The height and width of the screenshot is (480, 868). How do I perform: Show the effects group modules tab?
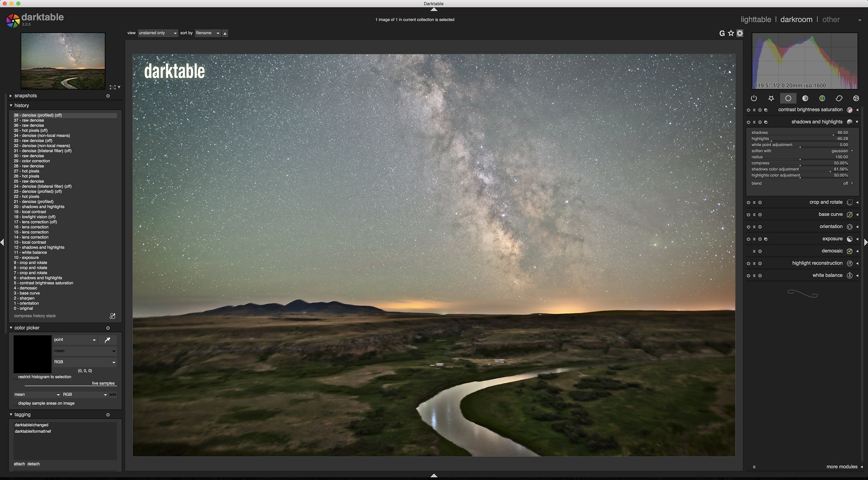click(856, 98)
